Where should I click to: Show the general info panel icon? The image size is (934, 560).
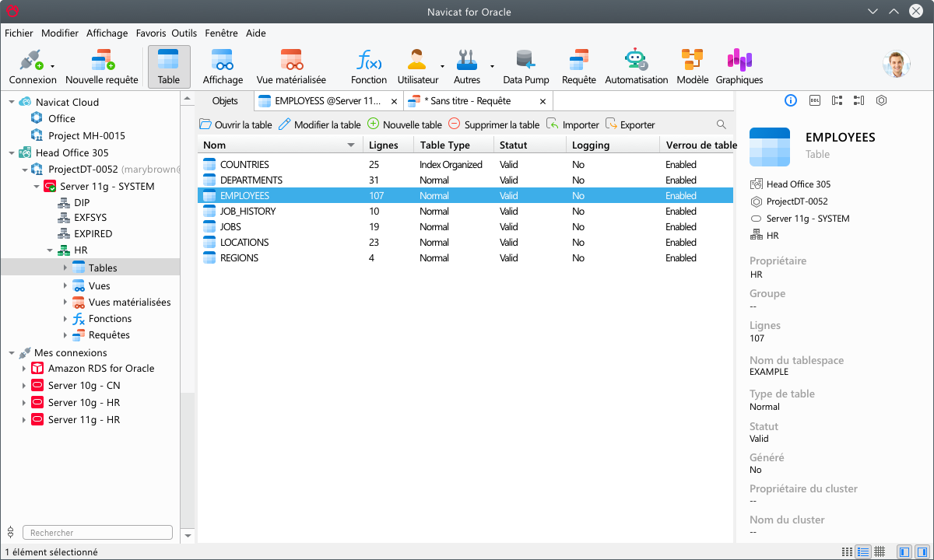(791, 100)
